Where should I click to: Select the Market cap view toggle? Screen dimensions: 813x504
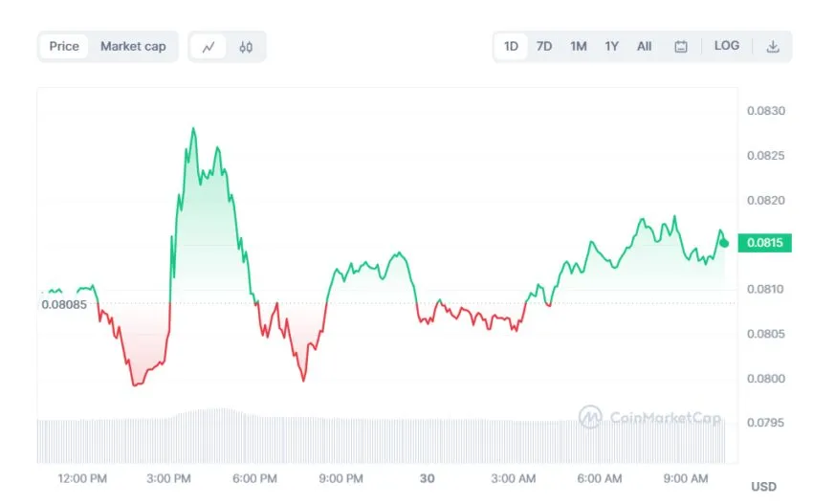coord(133,46)
